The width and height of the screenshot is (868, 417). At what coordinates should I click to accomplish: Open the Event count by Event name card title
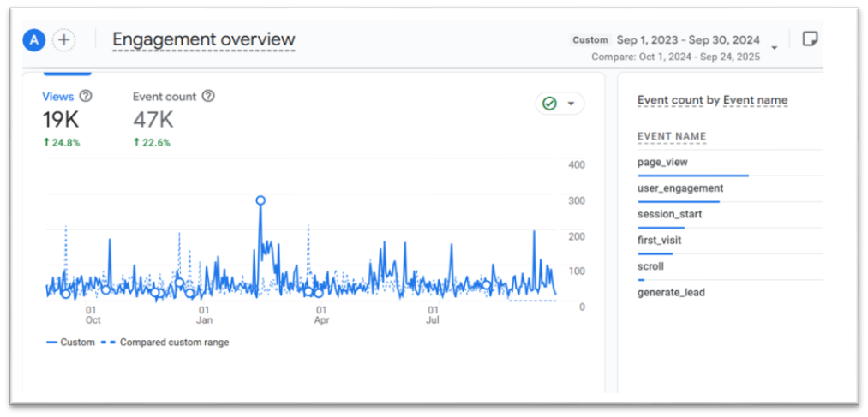pyautogui.click(x=712, y=100)
